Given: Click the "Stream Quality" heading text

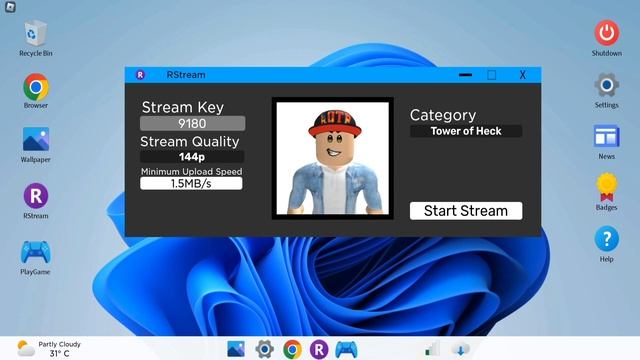Looking at the screenshot, I should click(x=190, y=142).
